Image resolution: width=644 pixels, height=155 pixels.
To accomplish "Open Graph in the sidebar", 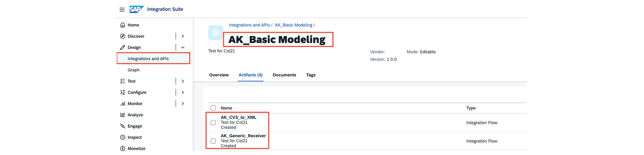I will tap(134, 70).
